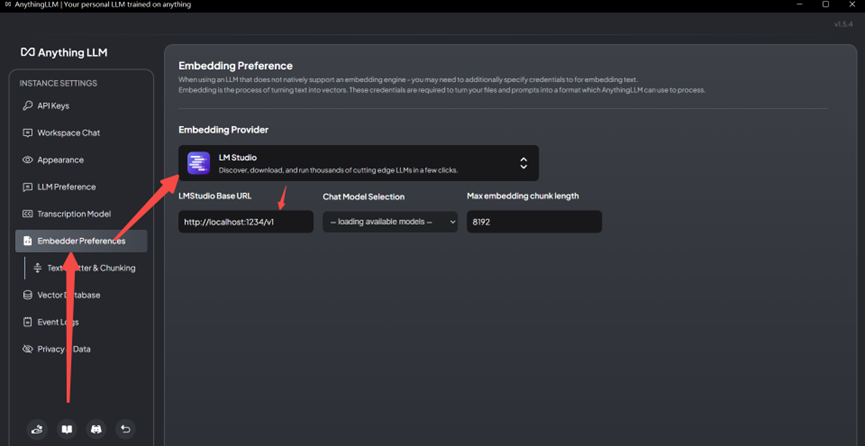Go to LLM Preference settings

(x=66, y=187)
